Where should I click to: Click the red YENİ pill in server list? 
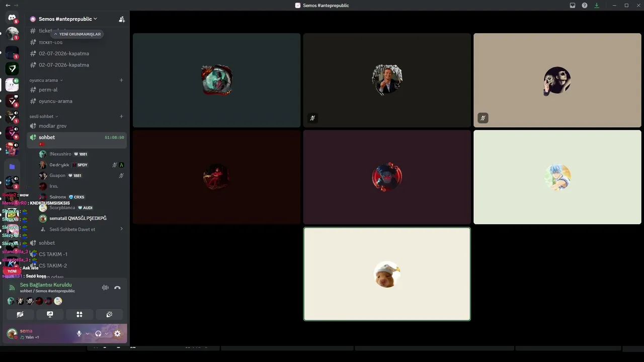12,271
